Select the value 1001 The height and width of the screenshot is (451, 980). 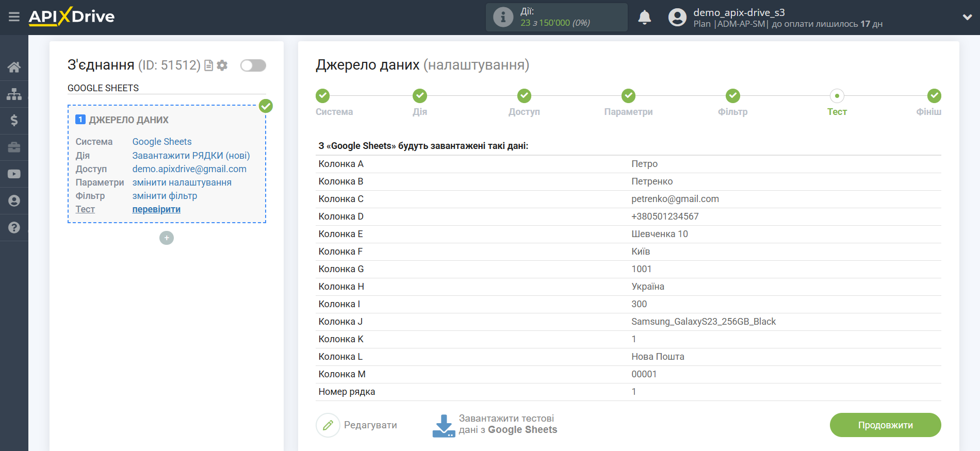point(641,269)
